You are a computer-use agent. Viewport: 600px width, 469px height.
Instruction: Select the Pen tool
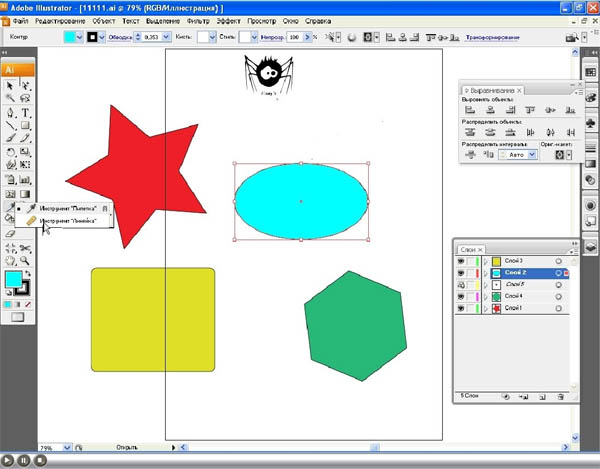11,113
